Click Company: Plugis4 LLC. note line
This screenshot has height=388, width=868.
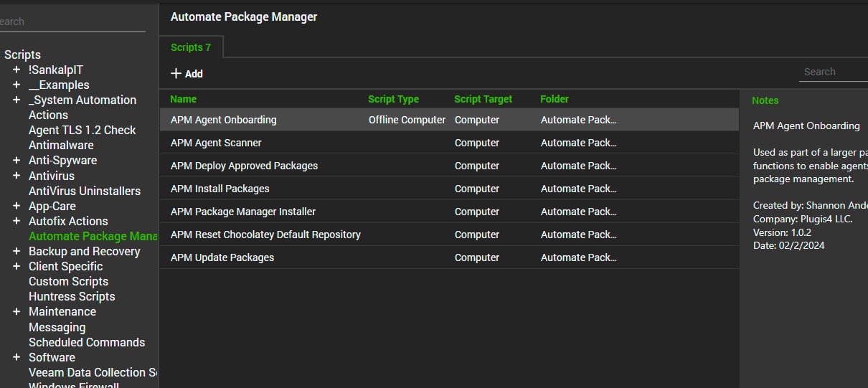click(x=803, y=219)
